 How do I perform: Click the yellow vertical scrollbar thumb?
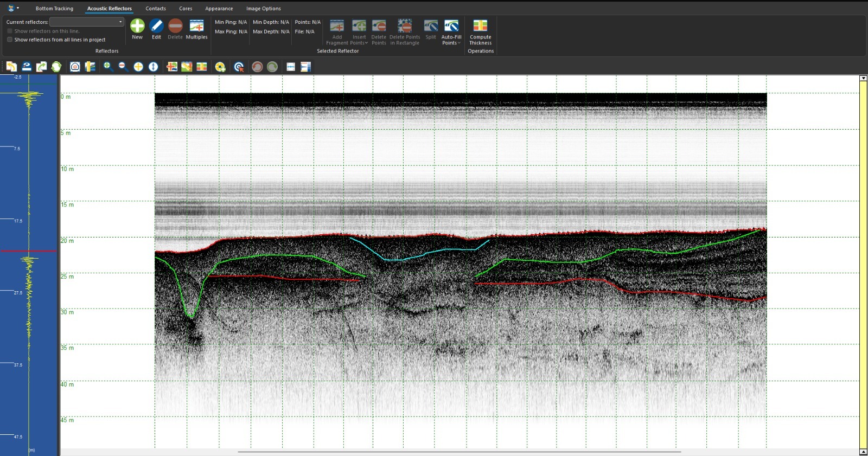pyautogui.click(x=863, y=265)
